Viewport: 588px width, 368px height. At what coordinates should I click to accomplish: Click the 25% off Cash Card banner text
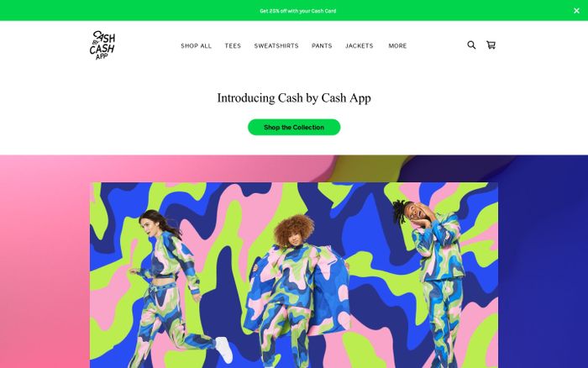coord(297,11)
